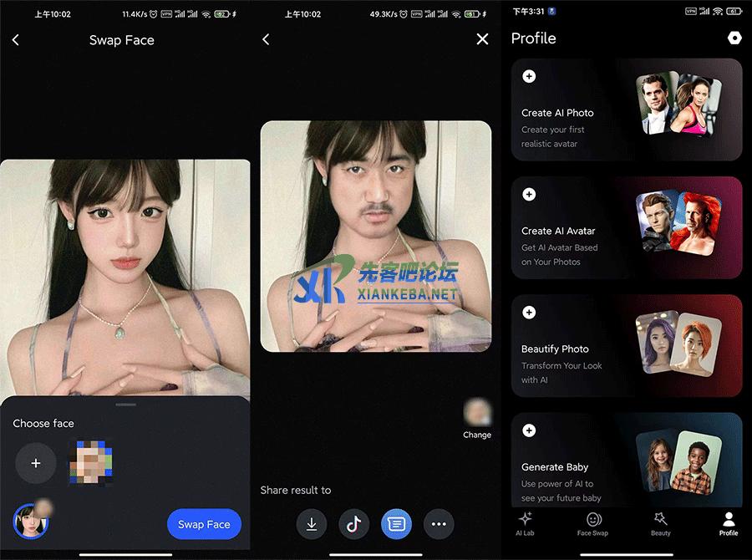Image resolution: width=752 pixels, height=560 pixels.
Task: Go to the Beauty tab
Action: coord(660,523)
